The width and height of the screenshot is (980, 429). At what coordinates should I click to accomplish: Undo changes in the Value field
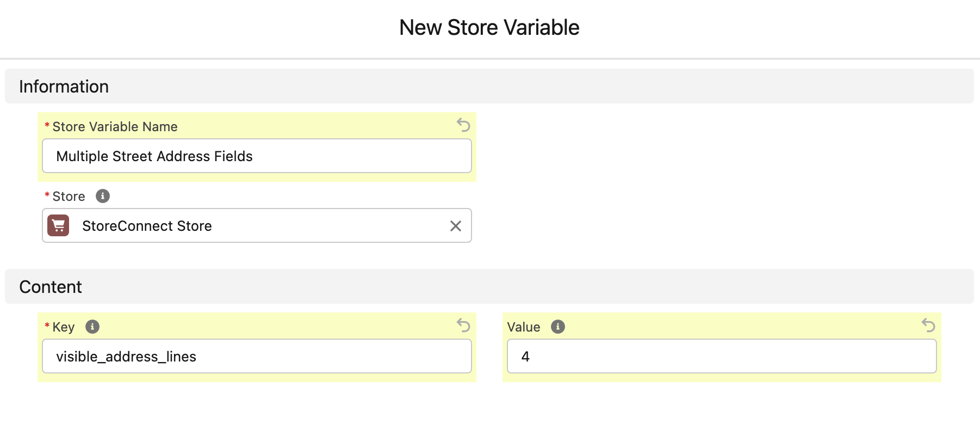click(x=928, y=326)
